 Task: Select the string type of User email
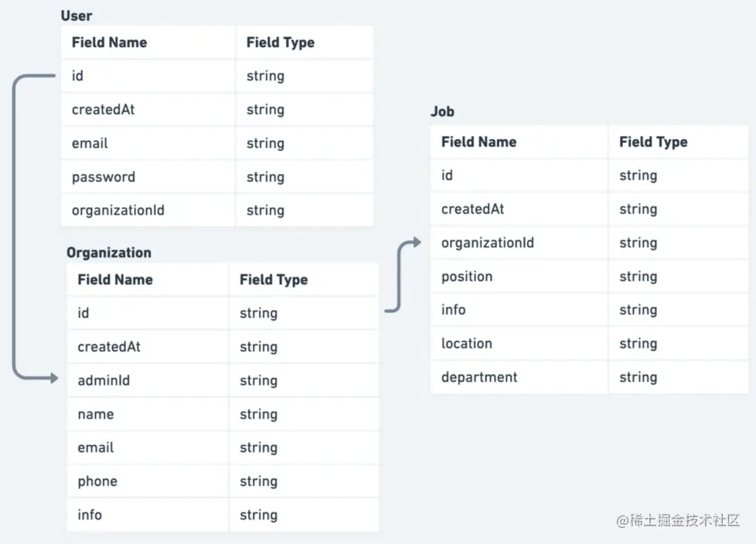click(265, 143)
